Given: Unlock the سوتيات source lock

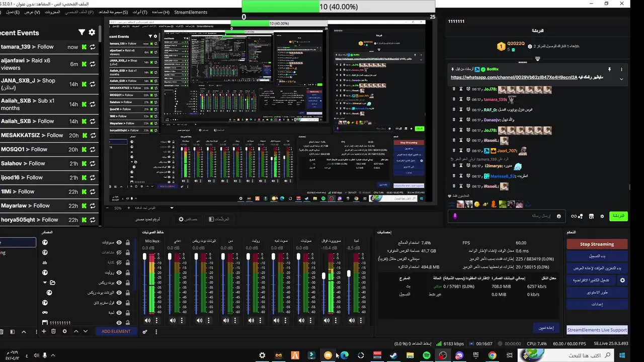Looking at the screenshot, I should point(127,242).
